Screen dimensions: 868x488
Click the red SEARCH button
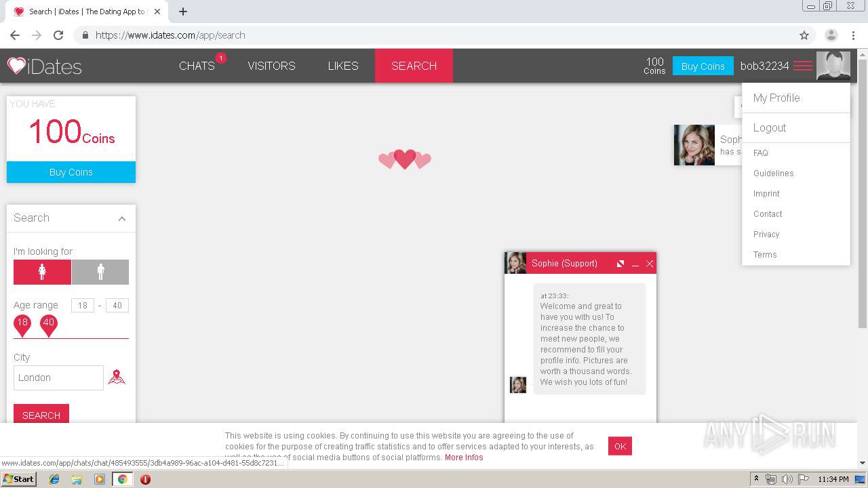point(41,414)
